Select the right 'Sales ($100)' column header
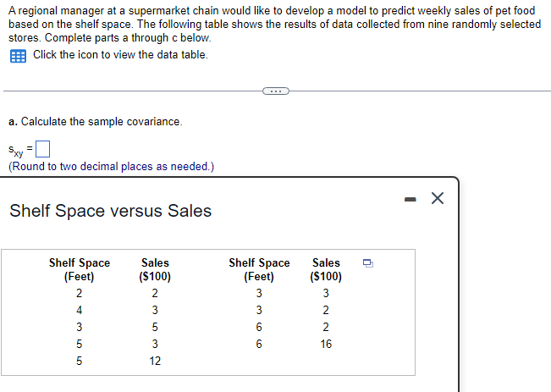 [326, 269]
